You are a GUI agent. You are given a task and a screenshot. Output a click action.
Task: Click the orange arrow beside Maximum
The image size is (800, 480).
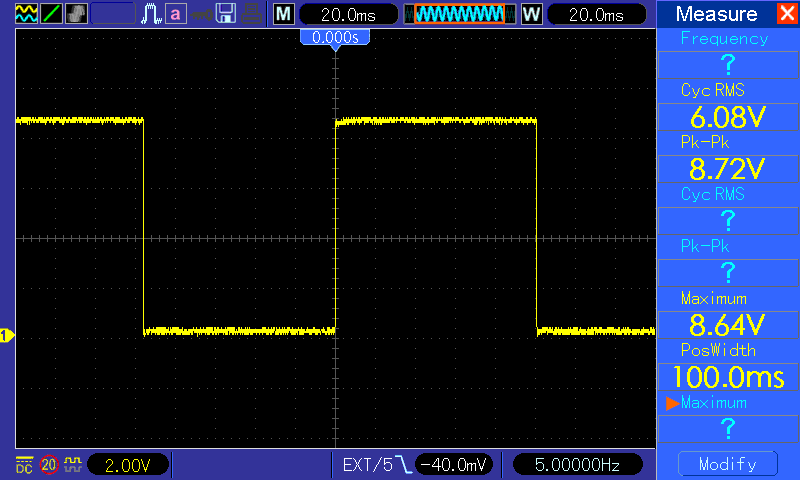[x=672, y=403]
